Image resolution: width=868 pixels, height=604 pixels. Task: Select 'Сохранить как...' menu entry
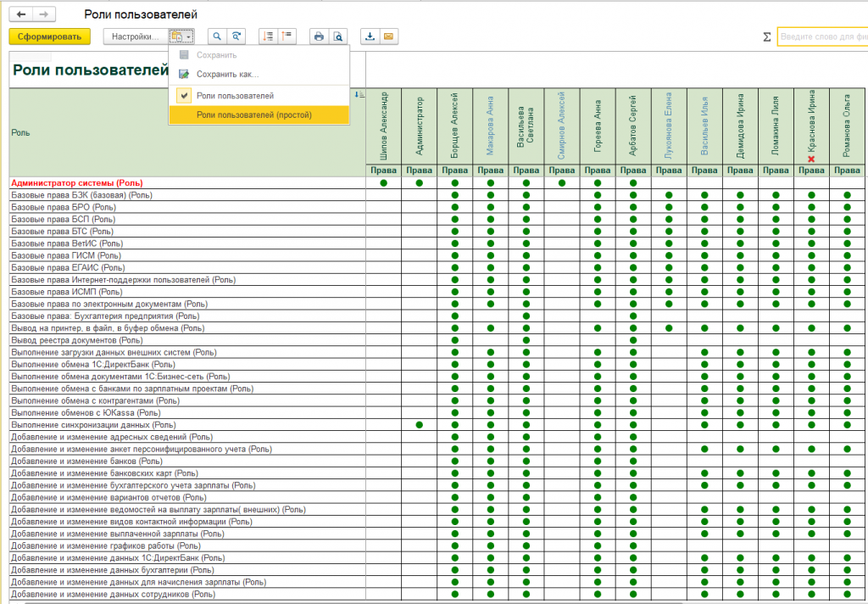(227, 74)
